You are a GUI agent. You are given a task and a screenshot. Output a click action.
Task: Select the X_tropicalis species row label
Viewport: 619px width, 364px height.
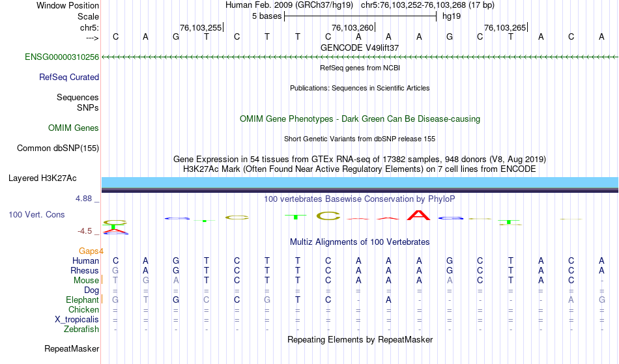[x=77, y=320]
